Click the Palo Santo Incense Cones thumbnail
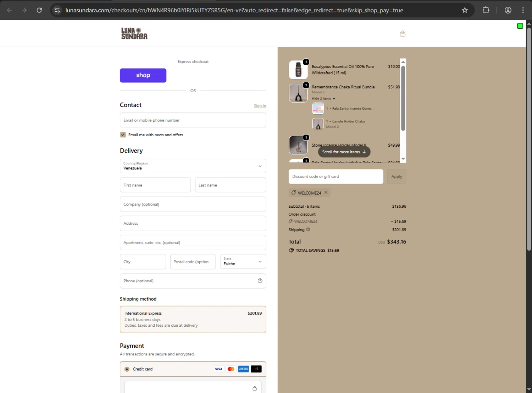 [x=318, y=108]
